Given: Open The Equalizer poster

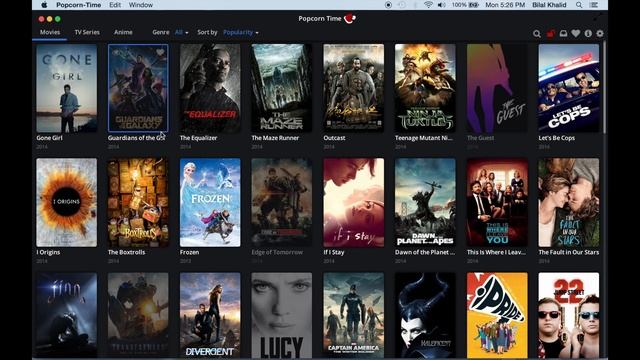Looking at the screenshot, I should (x=210, y=88).
